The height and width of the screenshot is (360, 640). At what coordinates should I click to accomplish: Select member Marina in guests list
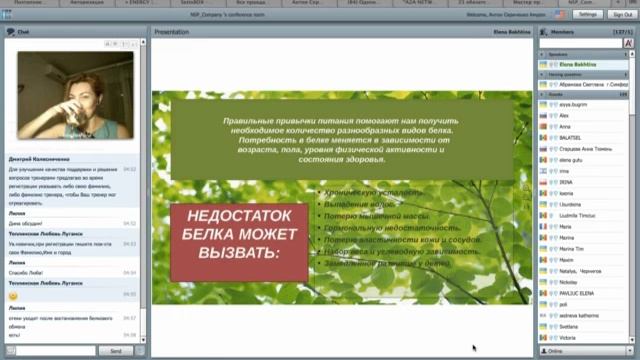click(x=584, y=238)
